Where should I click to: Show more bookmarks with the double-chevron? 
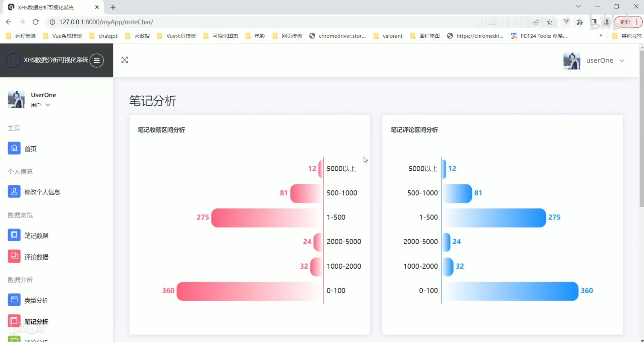(x=601, y=36)
